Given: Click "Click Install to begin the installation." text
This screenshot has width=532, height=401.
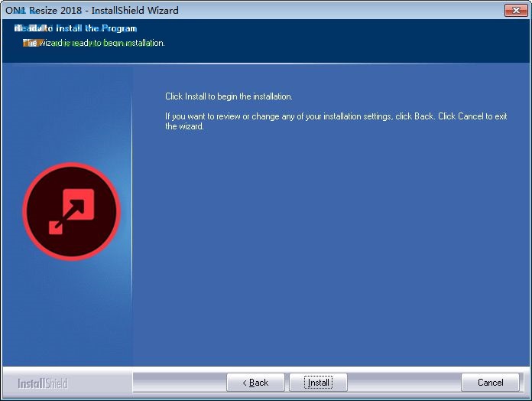Looking at the screenshot, I should pyautogui.click(x=229, y=96).
